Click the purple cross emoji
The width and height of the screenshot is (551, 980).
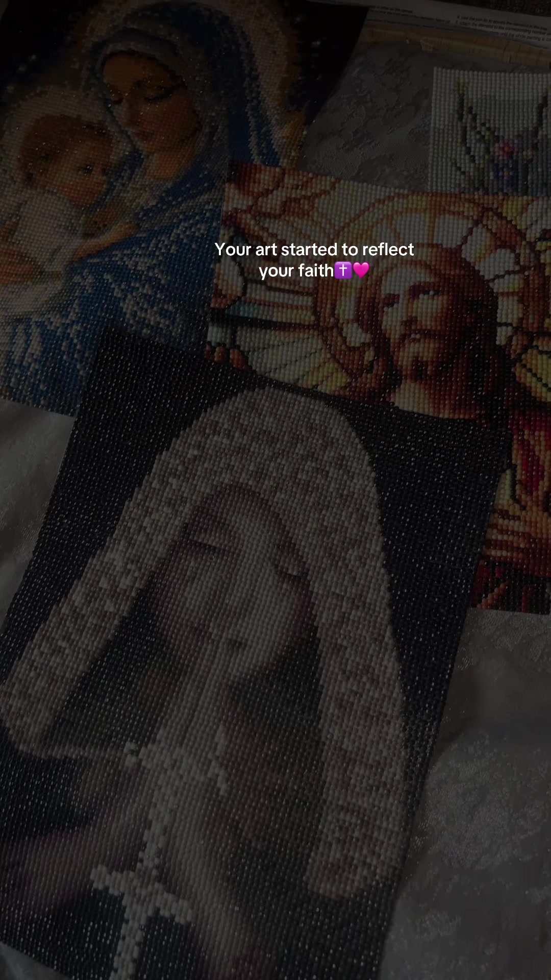(x=343, y=270)
